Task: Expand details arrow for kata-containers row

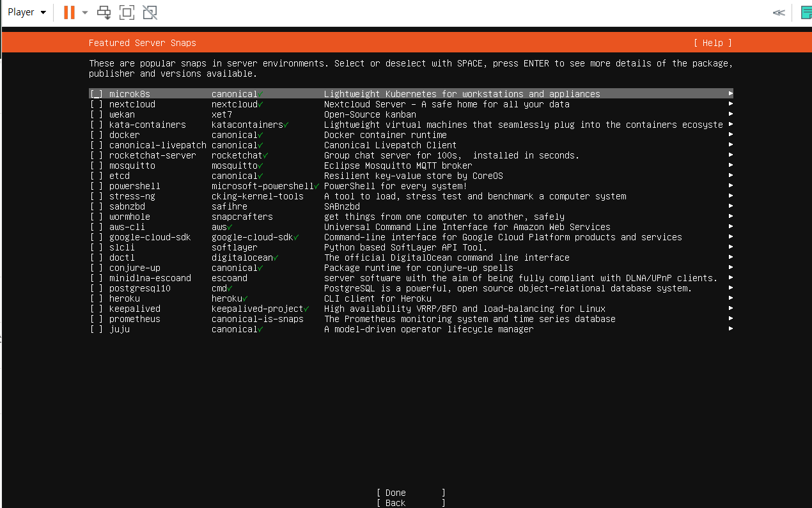Action: (730, 125)
